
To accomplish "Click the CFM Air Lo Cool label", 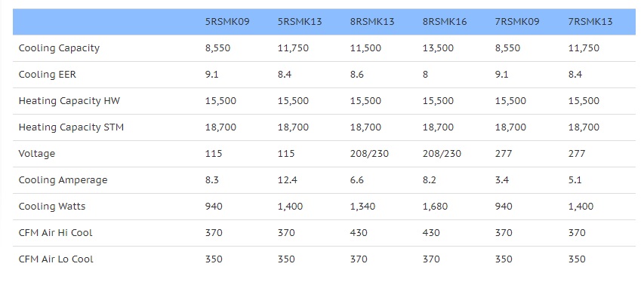I will [56, 259].
